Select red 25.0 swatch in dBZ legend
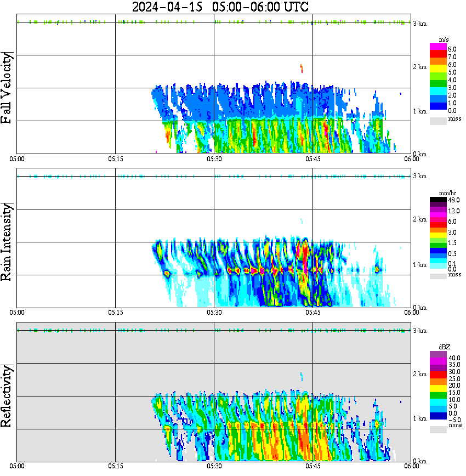 (x=438, y=376)
